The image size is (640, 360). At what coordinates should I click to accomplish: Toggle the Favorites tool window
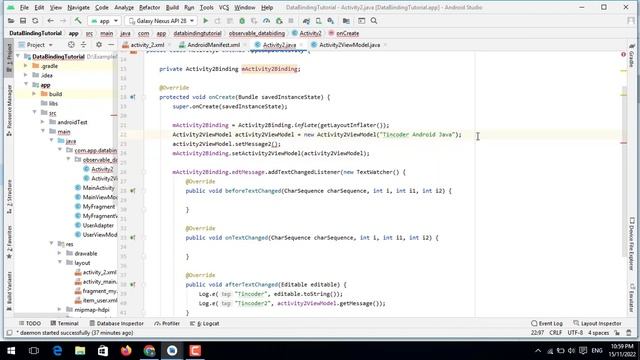(x=9, y=242)
